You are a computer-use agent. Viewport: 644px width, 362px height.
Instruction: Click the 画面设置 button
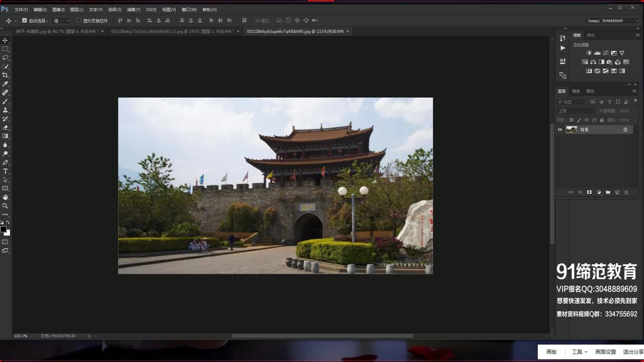pos(606,352)
